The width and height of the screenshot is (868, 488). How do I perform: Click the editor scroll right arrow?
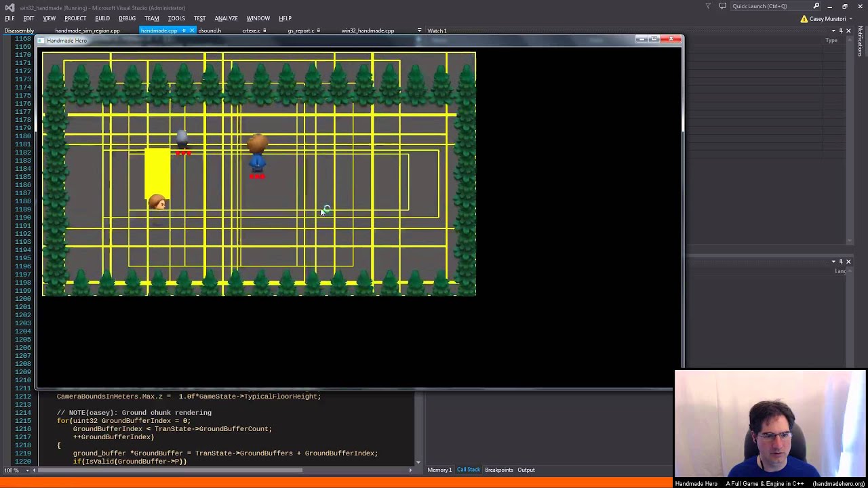[x=410, y=470]
